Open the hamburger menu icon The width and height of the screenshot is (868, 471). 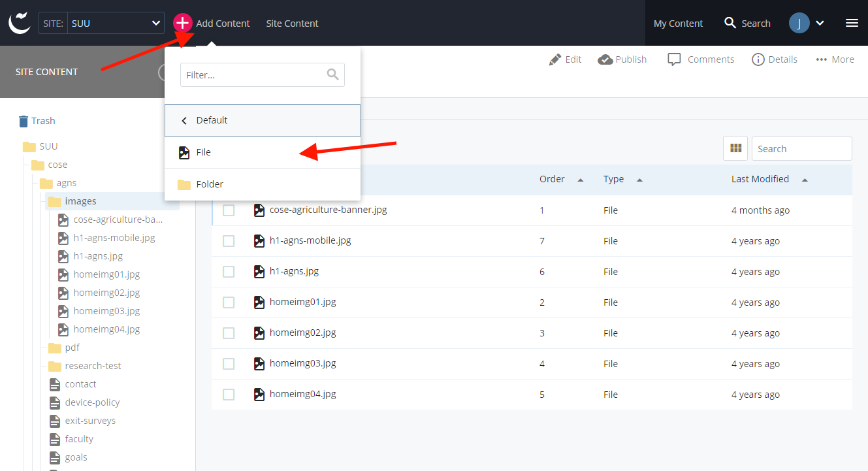852,24
